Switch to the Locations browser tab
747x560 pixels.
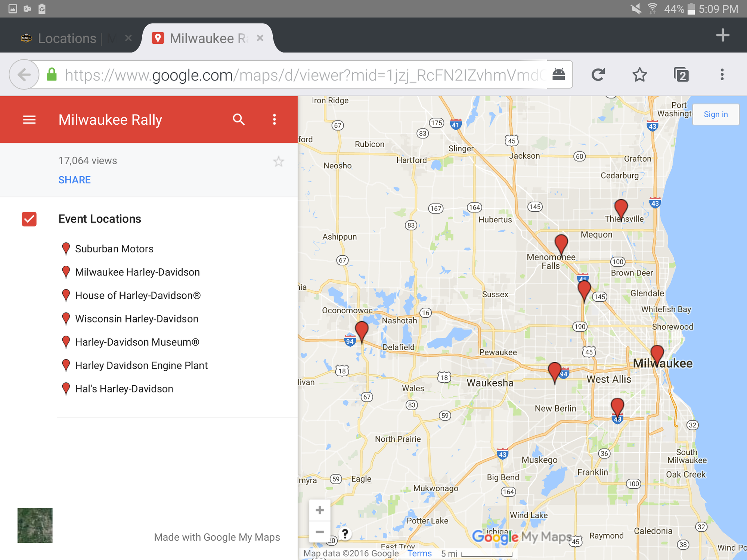click(67, 38)
